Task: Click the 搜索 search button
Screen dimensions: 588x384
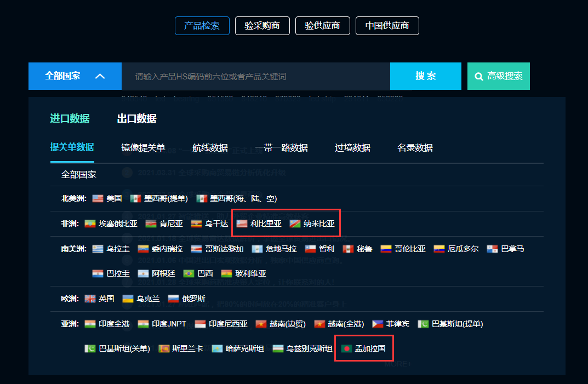Action: 426,76
